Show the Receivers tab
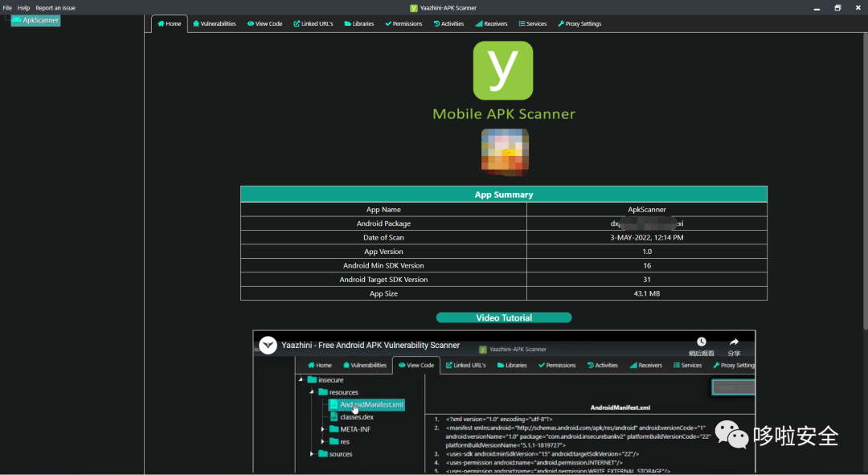Screen dimensions: 868x475 coord(491,24)
